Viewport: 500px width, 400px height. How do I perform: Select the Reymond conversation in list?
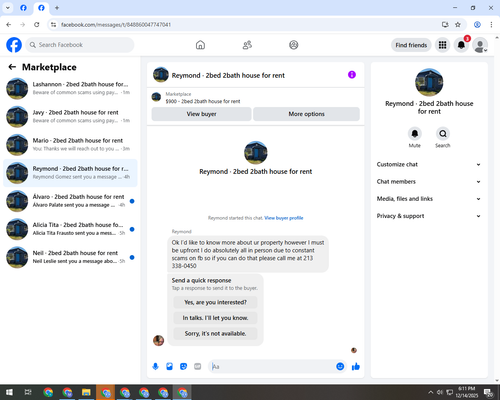[70, 173]
